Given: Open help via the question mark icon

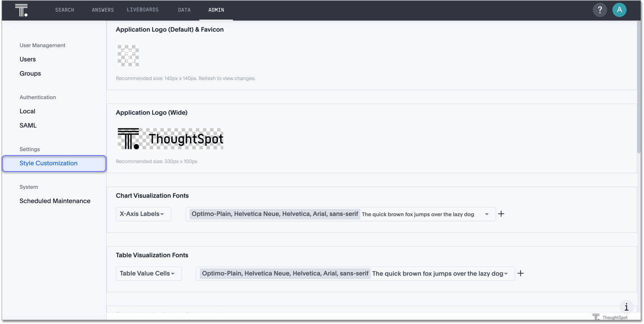Looking at the screenshot, I should [600, 10].
